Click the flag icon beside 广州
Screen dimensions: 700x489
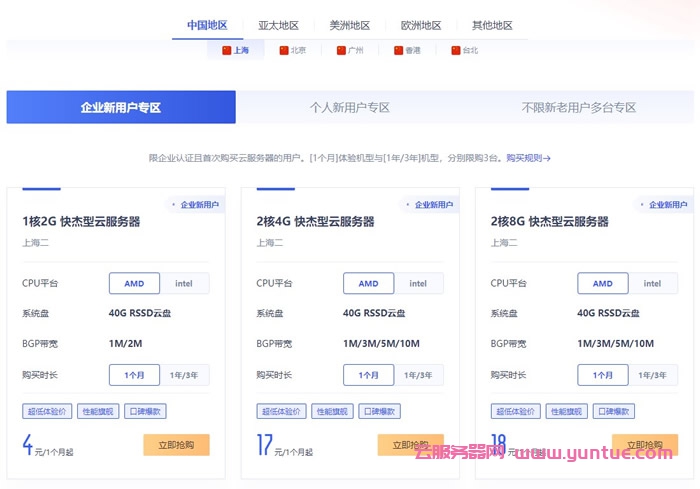(341, 50)
